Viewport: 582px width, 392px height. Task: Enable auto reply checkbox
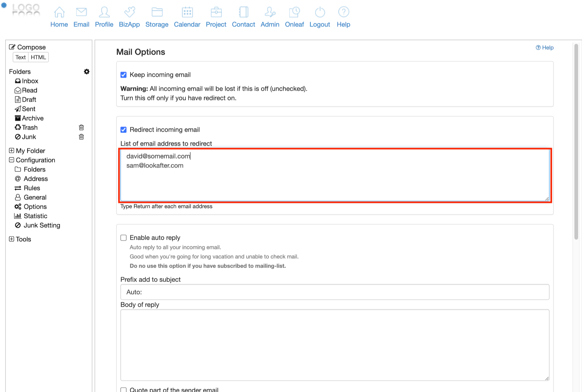(124, 238)
